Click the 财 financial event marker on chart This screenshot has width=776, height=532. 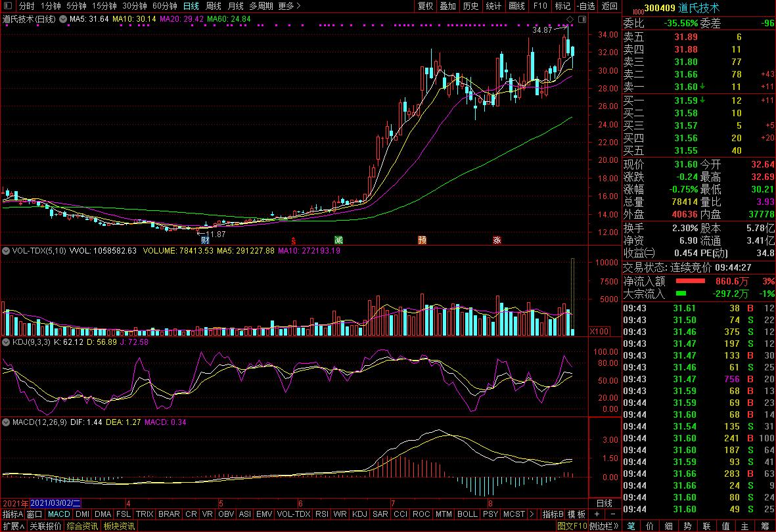click(x=205, y=240)
